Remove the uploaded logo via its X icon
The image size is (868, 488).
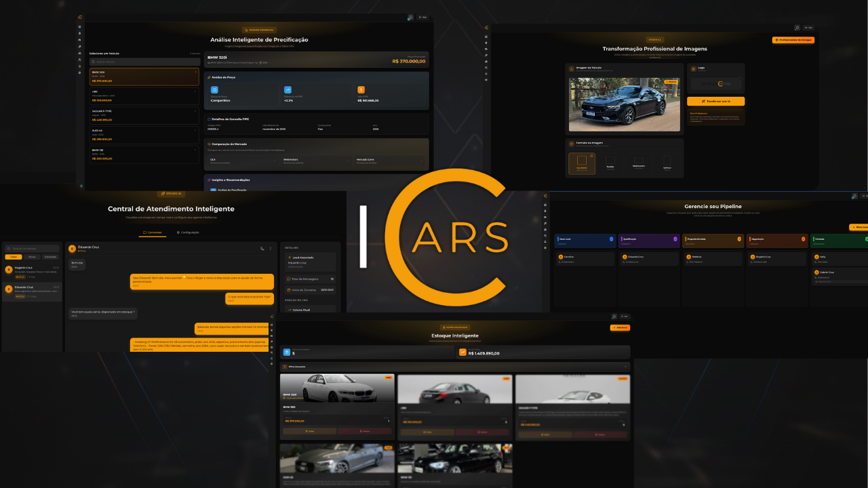pyautogui.click(x=741, y=79)
